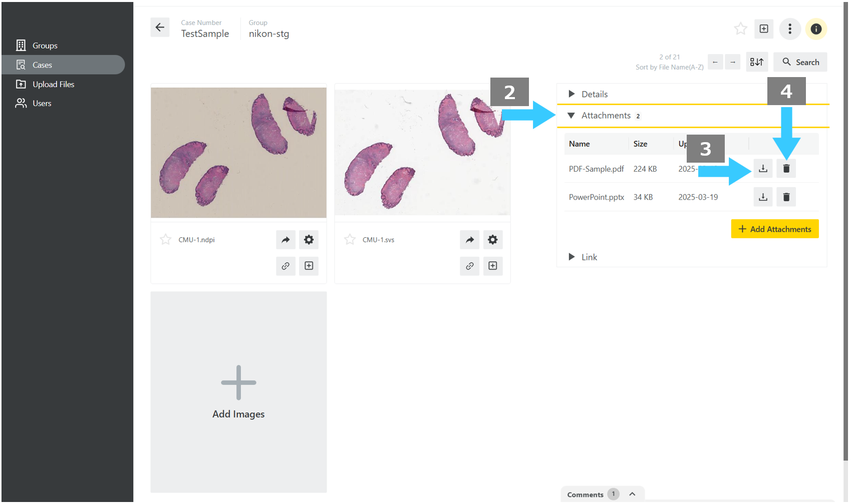
Task: Go to the previous case arrow
Action: (715, 62)
